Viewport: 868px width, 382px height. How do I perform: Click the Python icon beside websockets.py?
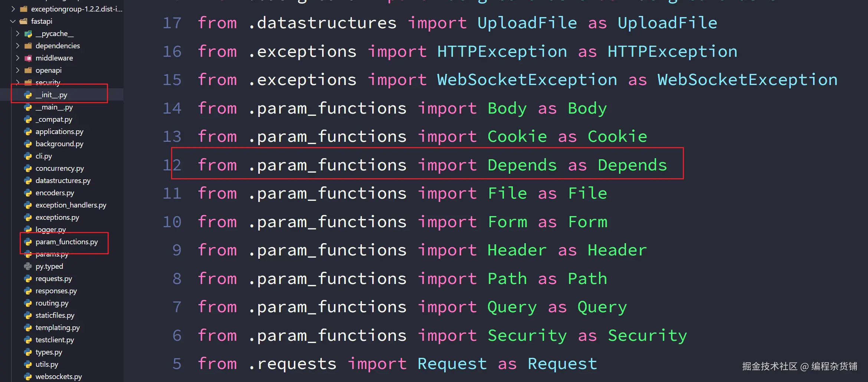(28, 376)
